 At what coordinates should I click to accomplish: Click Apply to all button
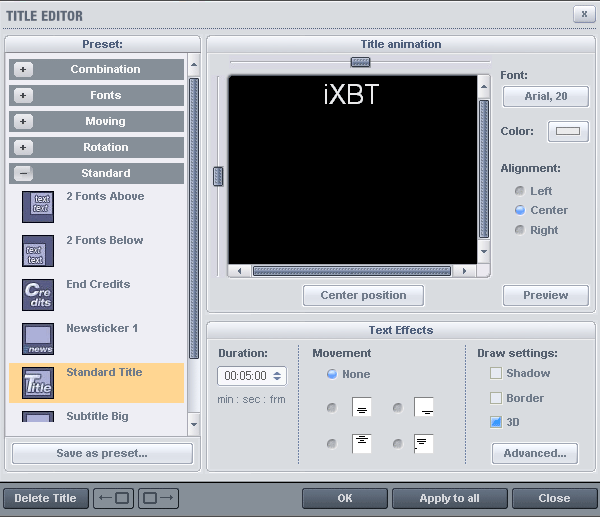click(x=450, y=498)
